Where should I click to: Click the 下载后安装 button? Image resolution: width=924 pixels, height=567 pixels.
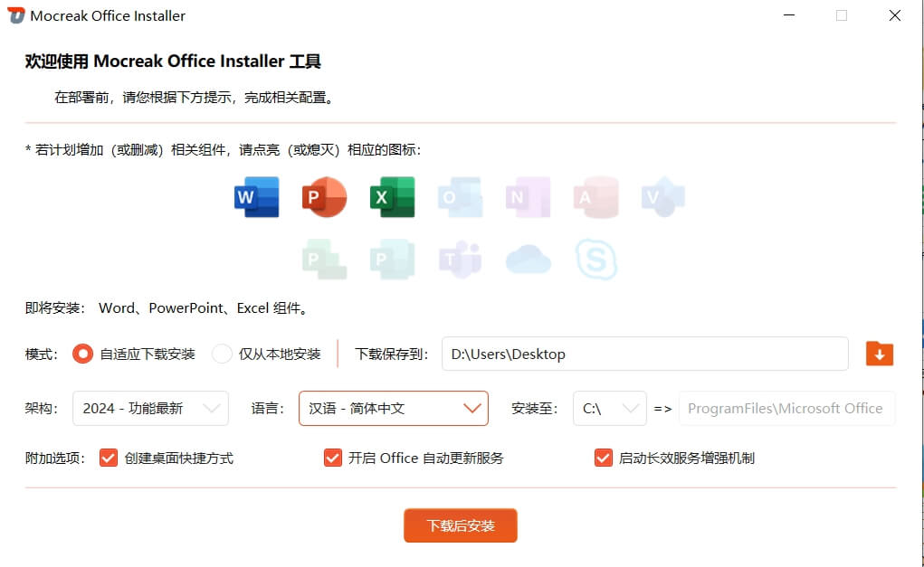point(461,525)
